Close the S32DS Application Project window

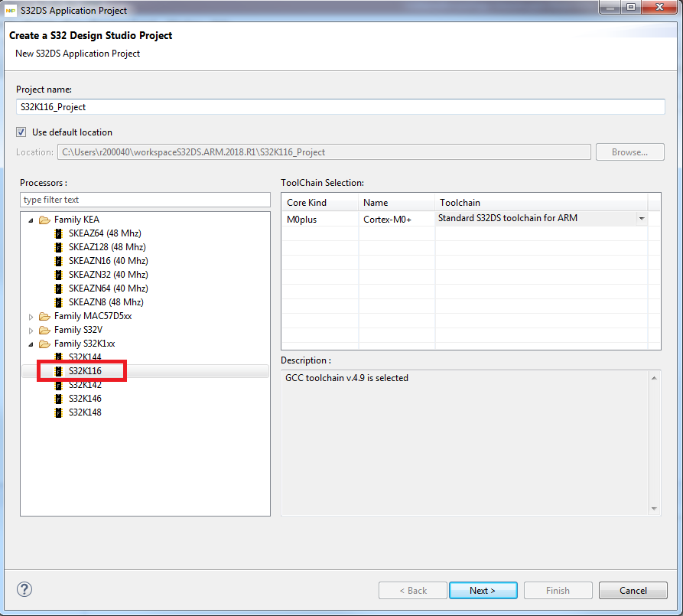coord(659,7)
